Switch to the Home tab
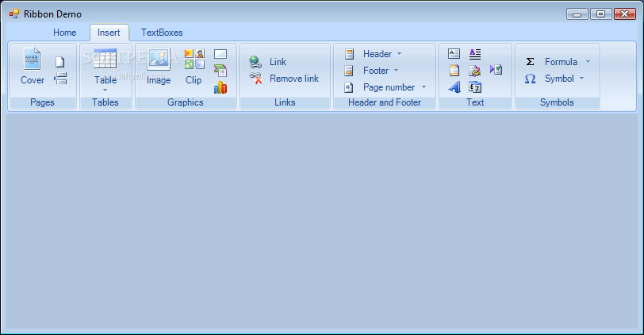The width and height of the screenshot is (644, 335). [x=64, y=33]
